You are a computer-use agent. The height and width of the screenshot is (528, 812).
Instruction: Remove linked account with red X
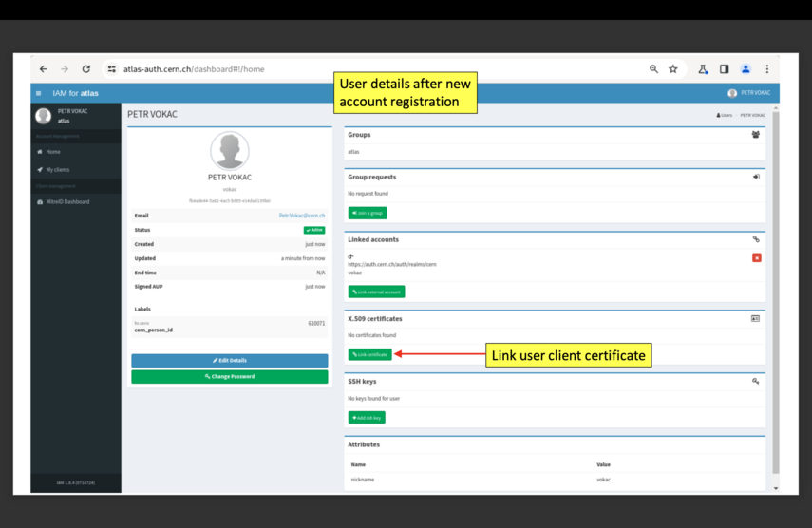pos(756,257)
